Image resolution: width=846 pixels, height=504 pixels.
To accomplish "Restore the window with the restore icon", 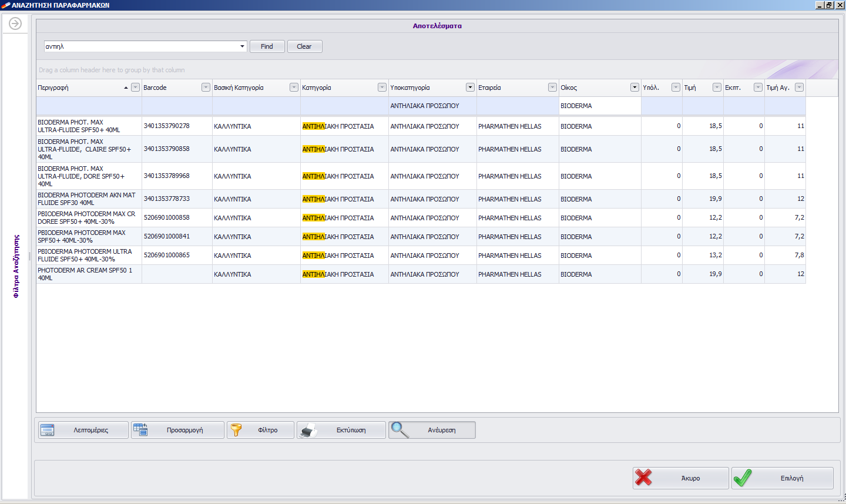I will (829, 5).
